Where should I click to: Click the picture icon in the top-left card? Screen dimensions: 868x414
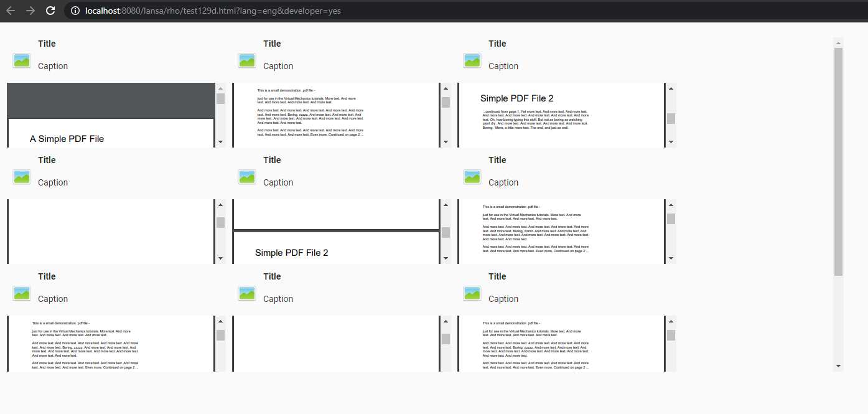coord(22,60)
